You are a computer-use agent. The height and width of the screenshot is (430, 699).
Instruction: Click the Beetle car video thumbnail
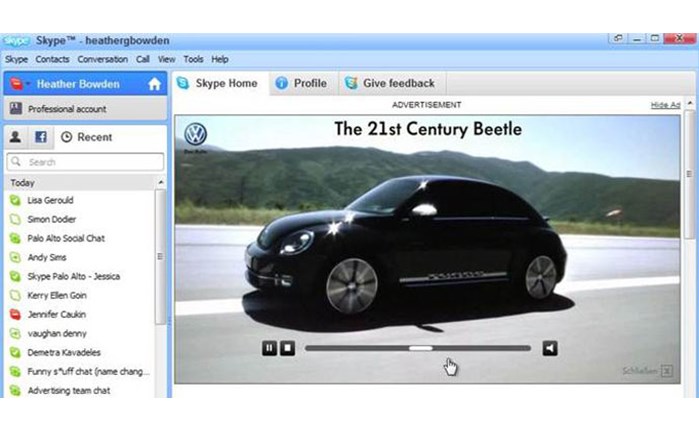click(427, 249)
